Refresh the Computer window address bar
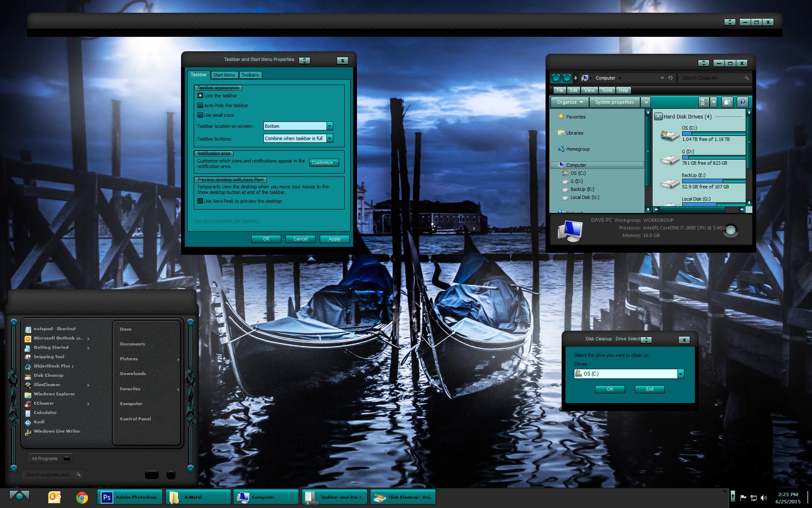The width and height of the screenshot is (812, 508). (x=670, y=78)
